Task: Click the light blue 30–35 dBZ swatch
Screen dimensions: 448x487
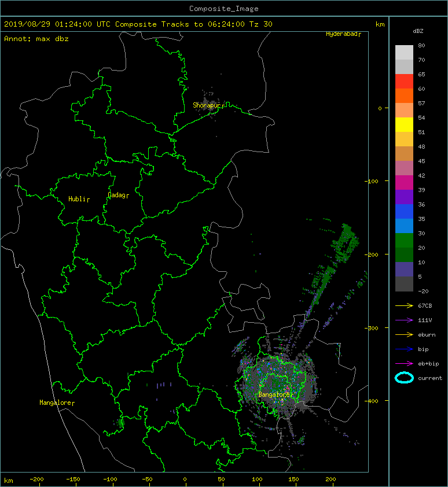Action: (404, 226)
